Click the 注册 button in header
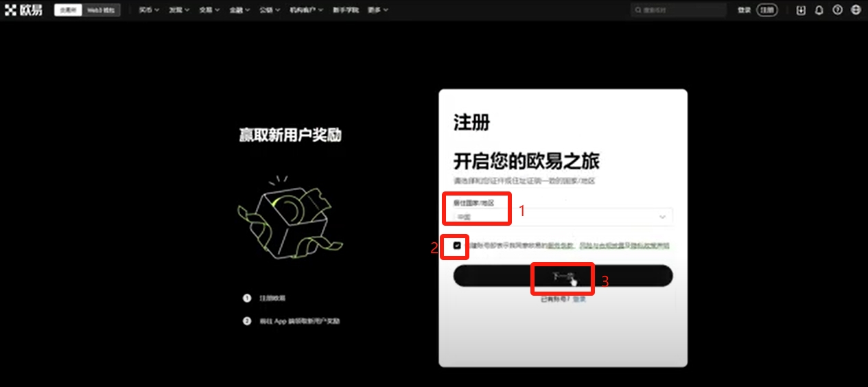 (767, 10)
